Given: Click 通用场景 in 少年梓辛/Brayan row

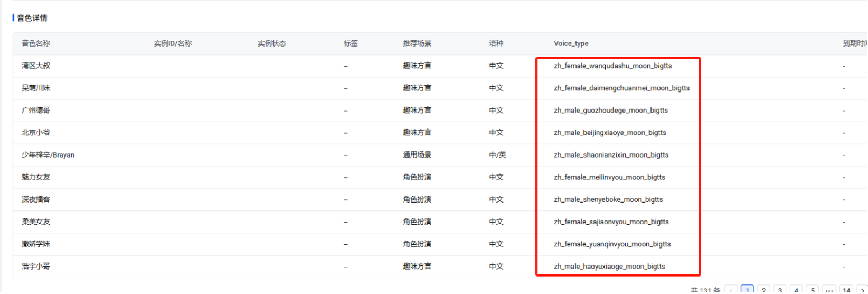Looking at the screenshot, I should tap(417, 155).
